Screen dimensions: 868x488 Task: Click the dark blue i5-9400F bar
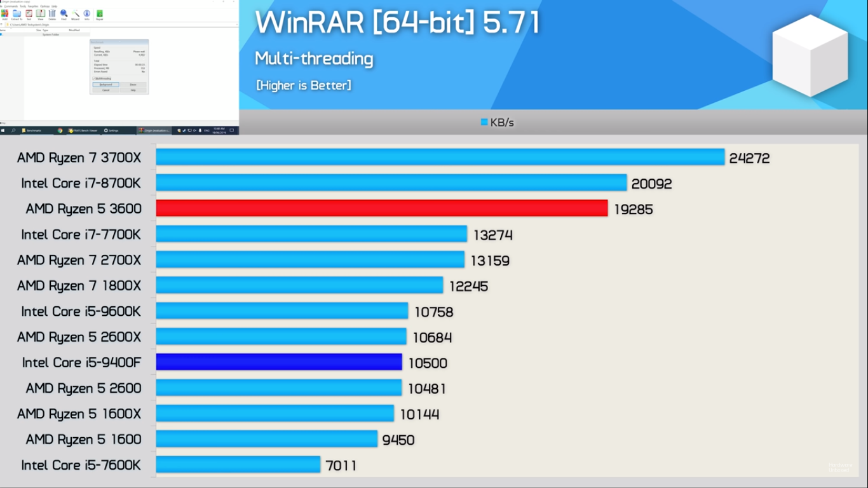(279, 362)
